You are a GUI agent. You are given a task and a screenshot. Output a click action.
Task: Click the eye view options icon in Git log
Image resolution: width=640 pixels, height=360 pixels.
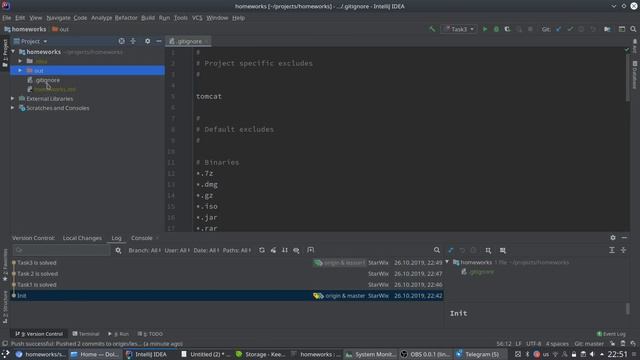coord(296,250)
